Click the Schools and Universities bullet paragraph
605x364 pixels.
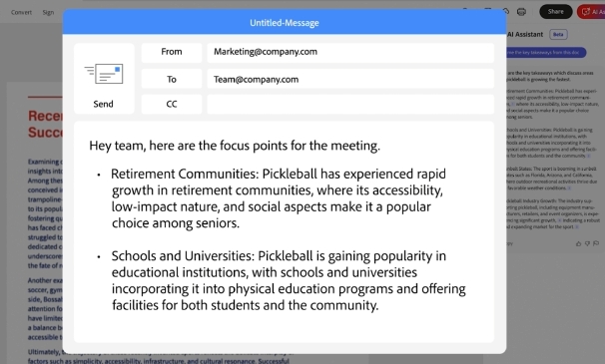[x=289, y=280]
